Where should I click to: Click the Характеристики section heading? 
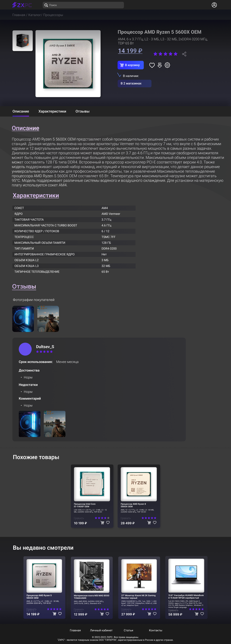(x=36, y=195)
